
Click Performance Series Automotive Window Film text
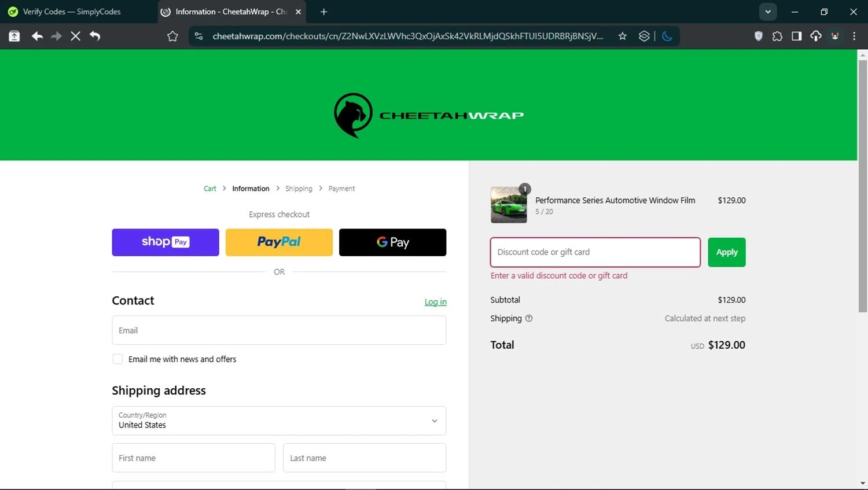coord(615,200)
